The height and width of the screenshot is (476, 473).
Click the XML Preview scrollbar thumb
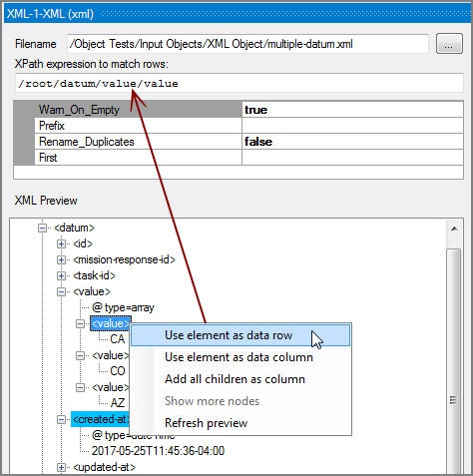(453, 361)
